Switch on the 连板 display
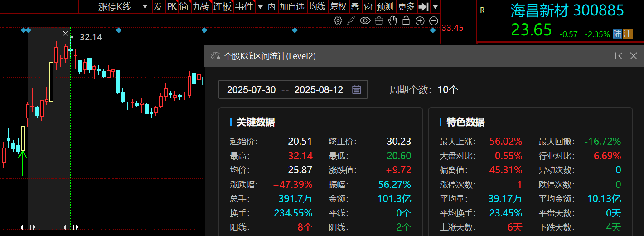 [223, 6]
